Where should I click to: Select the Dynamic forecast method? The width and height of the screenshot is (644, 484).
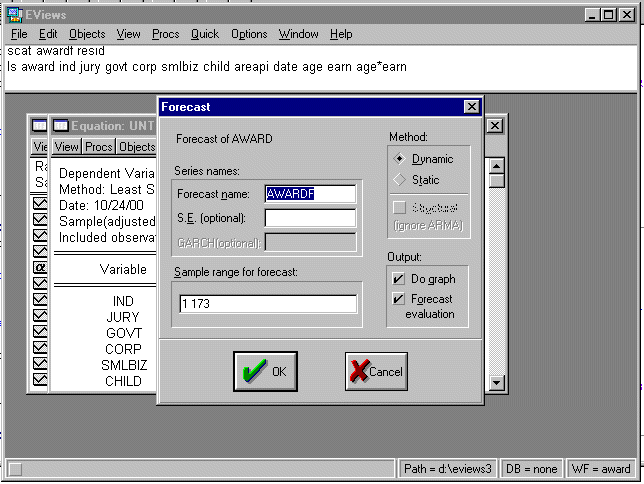401,159
